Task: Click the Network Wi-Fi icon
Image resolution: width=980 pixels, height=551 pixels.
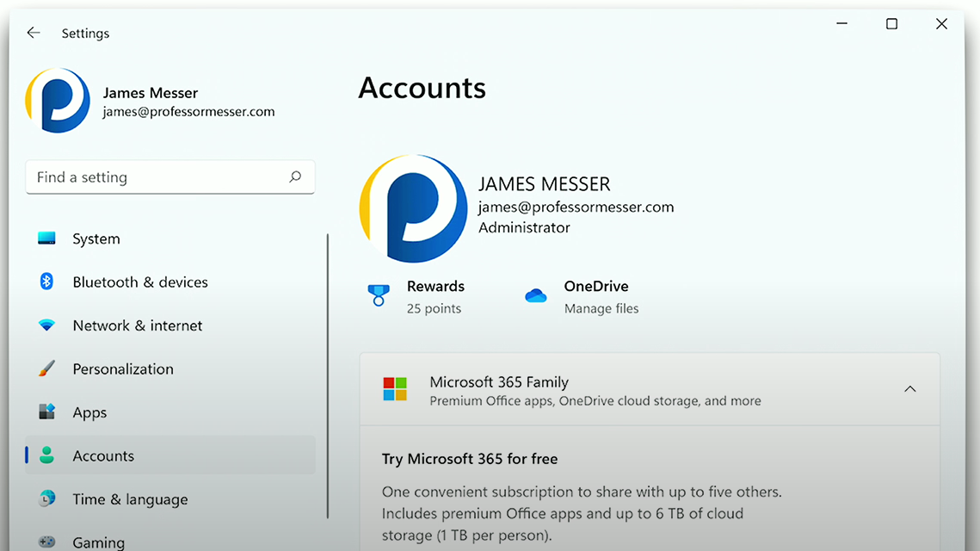Action: pyautogui.click(x=46, y=325)
